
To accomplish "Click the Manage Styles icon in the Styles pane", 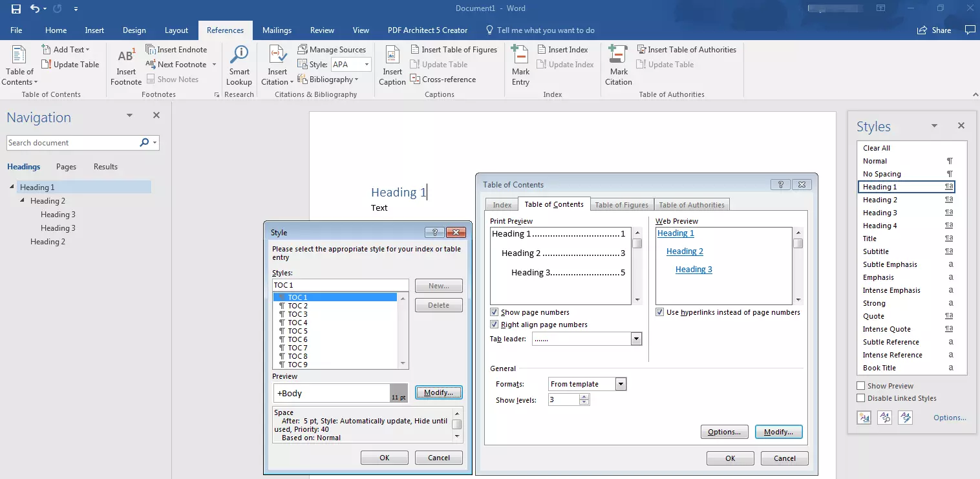I will [905, 418].
